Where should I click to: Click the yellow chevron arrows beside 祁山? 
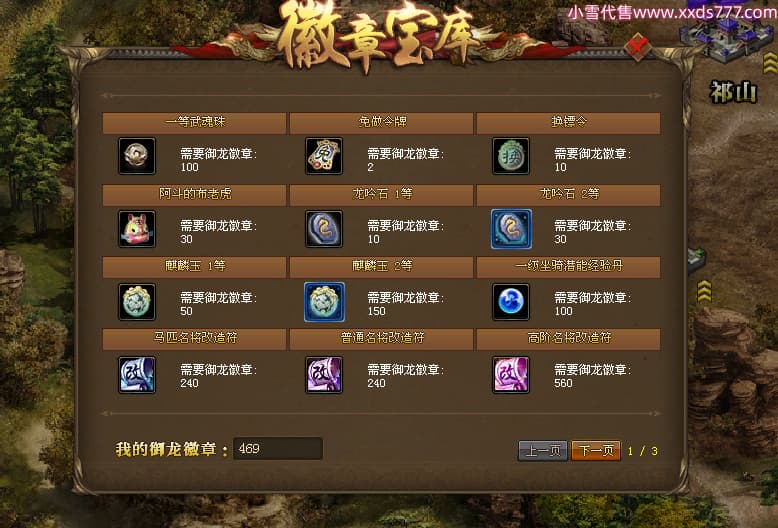770,64
